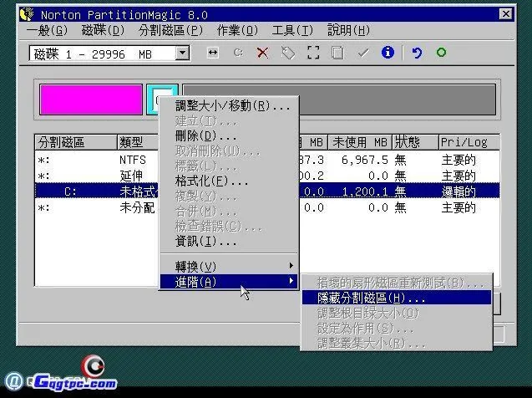Click the green circle apply icon
532x398 pixels.
click(x=441, y=53)
